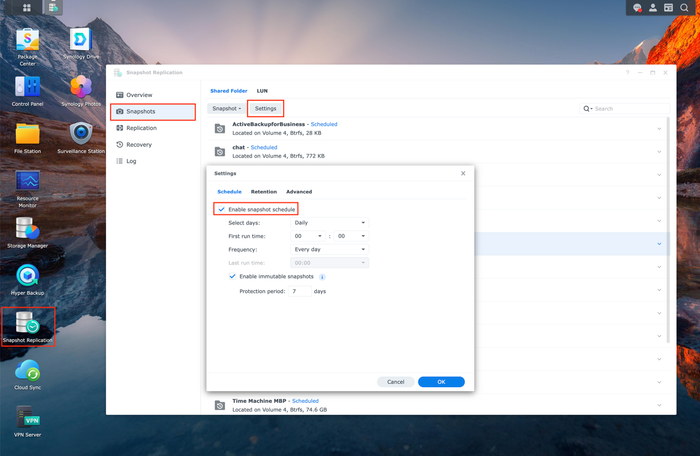This screenshot has height=456, width=700.
Task: Click the Settings toolbar button
Action: coord(266,109)
